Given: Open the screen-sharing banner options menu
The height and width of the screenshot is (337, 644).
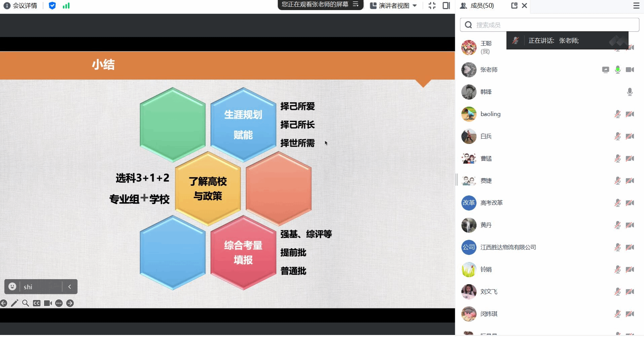Looking at the screenshot, I should tap(356, 4).
